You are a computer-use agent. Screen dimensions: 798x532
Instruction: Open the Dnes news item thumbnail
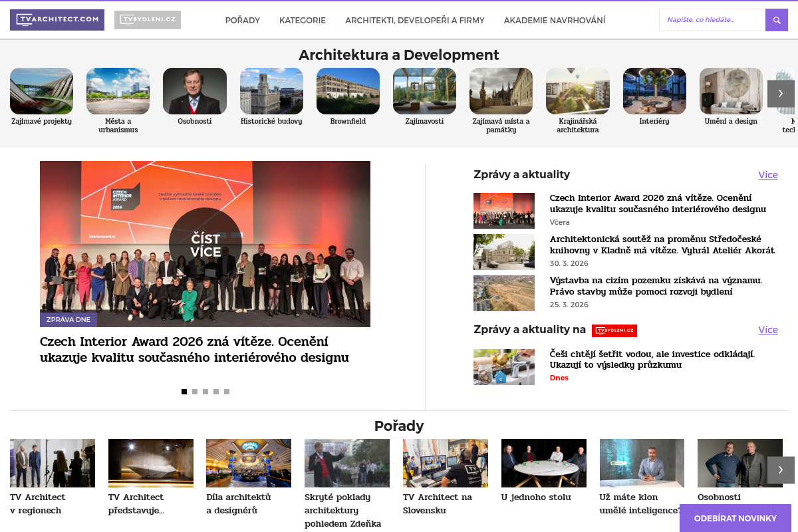tap(503, 366)
